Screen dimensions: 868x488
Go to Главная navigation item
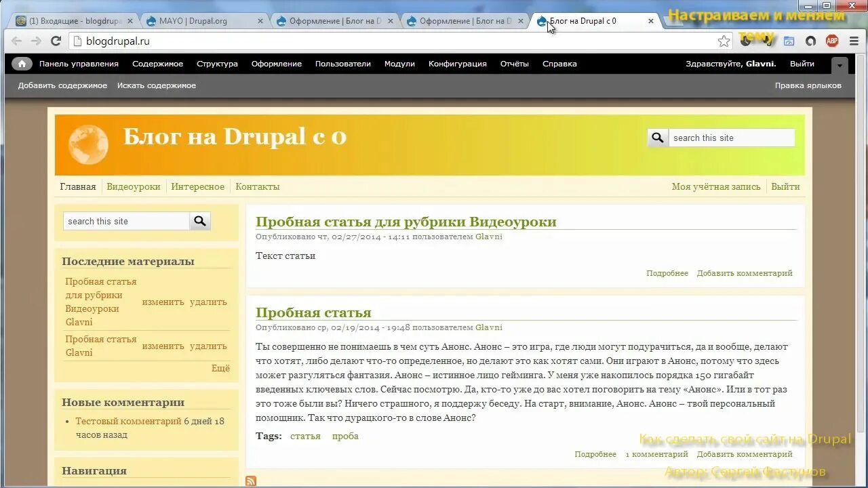click(x=78, y=186)
